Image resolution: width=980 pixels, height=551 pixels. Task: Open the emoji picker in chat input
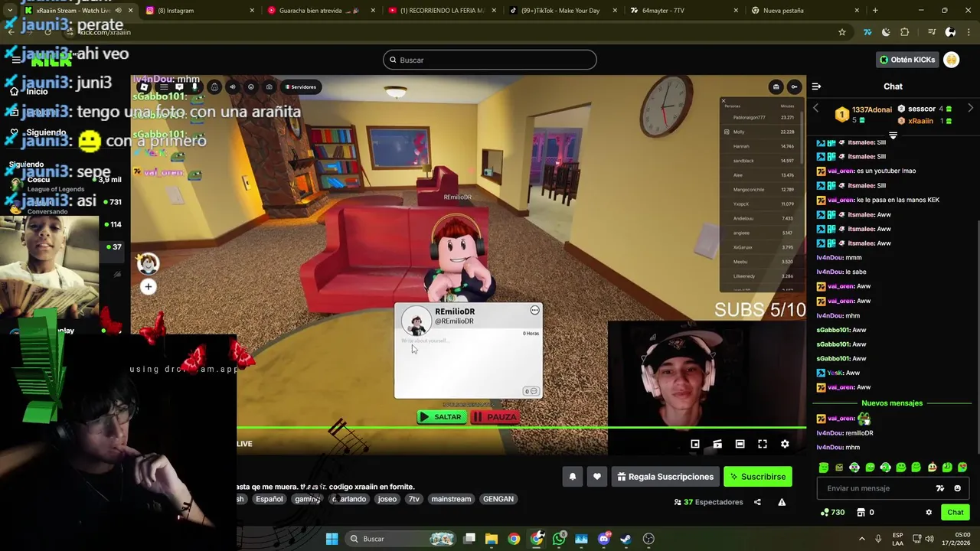coord(957,488)
